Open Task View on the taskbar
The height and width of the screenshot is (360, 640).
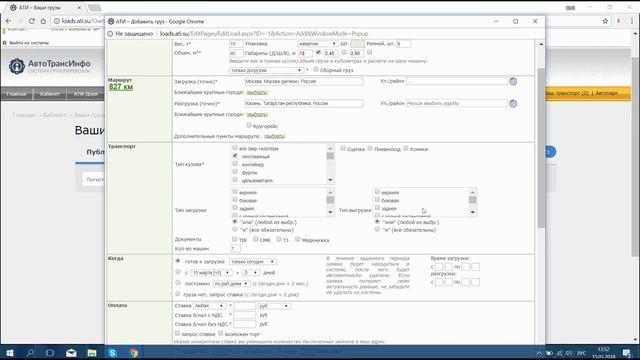[50, 353]
